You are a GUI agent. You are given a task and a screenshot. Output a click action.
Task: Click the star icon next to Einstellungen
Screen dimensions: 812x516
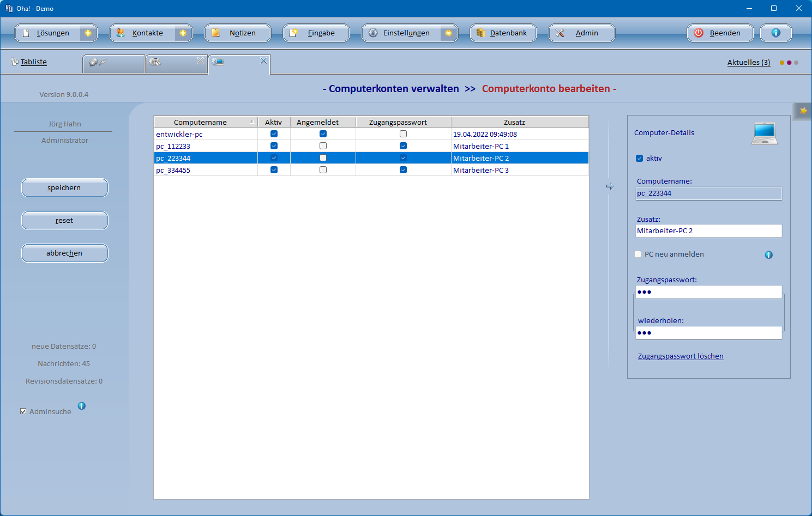point(448,33)
